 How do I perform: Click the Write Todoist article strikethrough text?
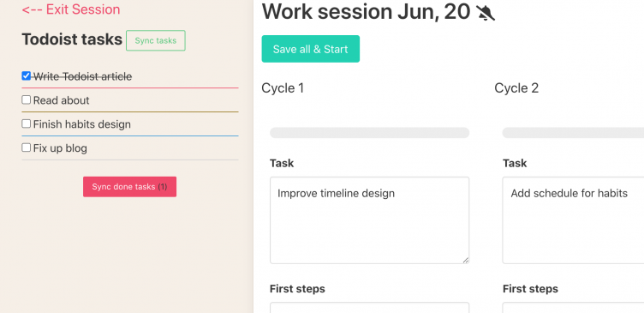[x=82, y=76]
